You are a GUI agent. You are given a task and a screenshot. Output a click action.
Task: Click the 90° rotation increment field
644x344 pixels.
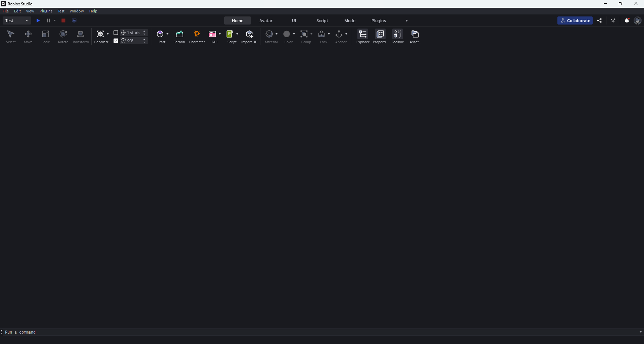click(x=134, y=41)
